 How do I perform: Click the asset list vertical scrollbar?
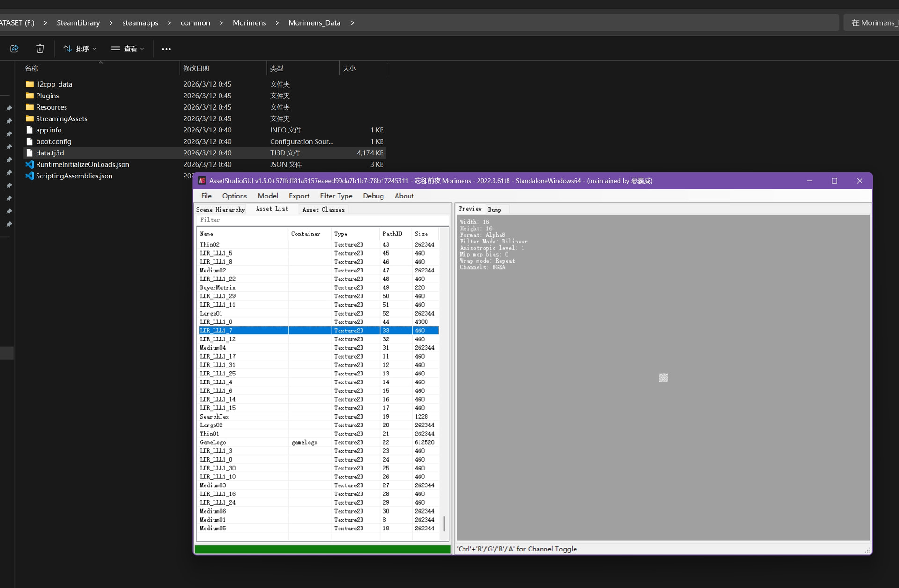tap(444, 523)
